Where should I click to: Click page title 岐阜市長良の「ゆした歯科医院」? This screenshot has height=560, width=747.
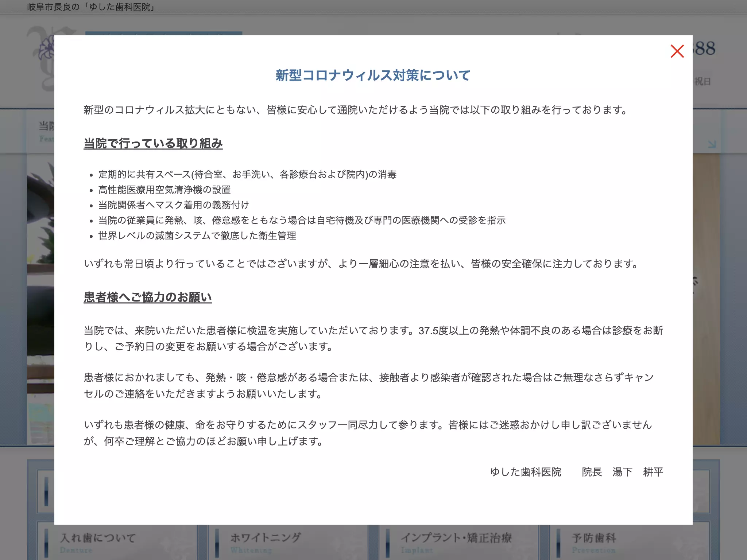tap(91, 7)
